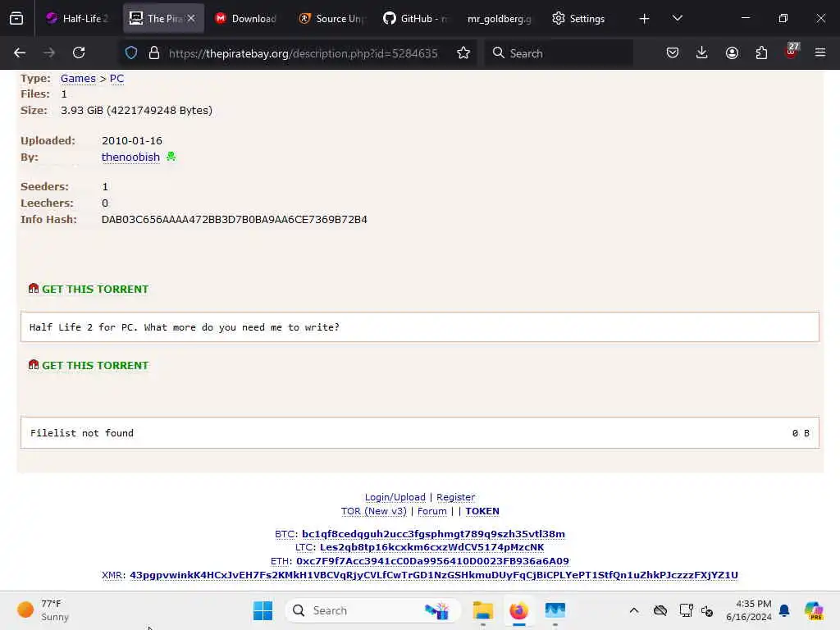The width and height of the screenshot is (840, 630).
Task: Go forward with the forward arrow
Action: (49, 53)
